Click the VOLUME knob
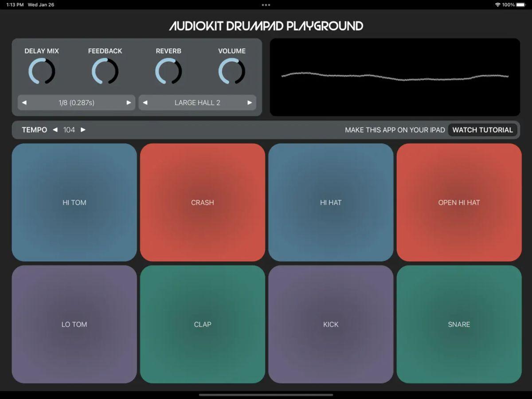This screenshot has width=532, height=399. (232, 71)
